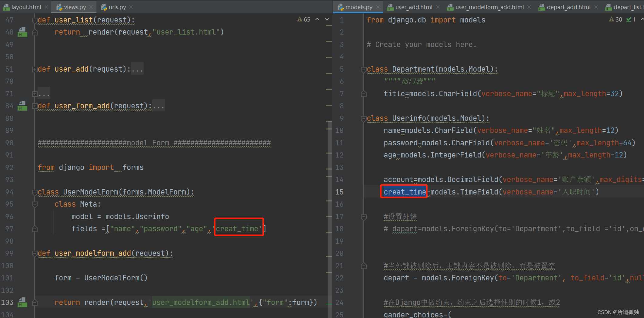Click the HTML template gutter icon on line 48

(22, 32)
